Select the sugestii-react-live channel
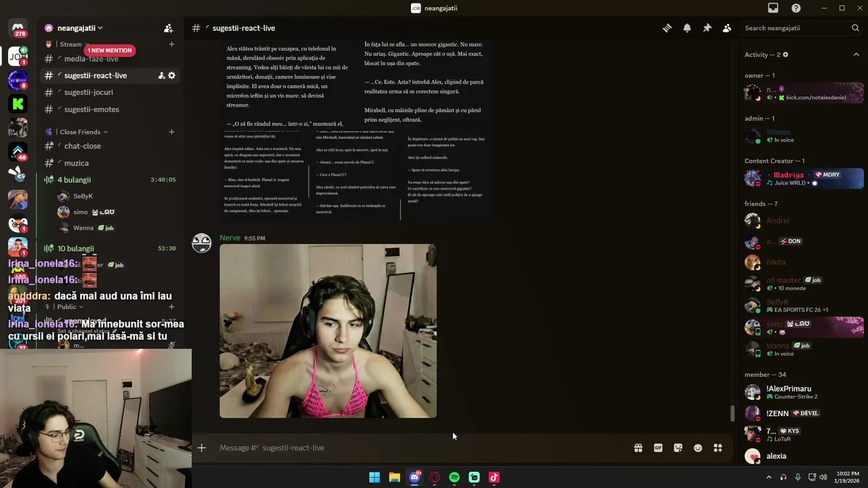868x488 pixels. (110, 75)
